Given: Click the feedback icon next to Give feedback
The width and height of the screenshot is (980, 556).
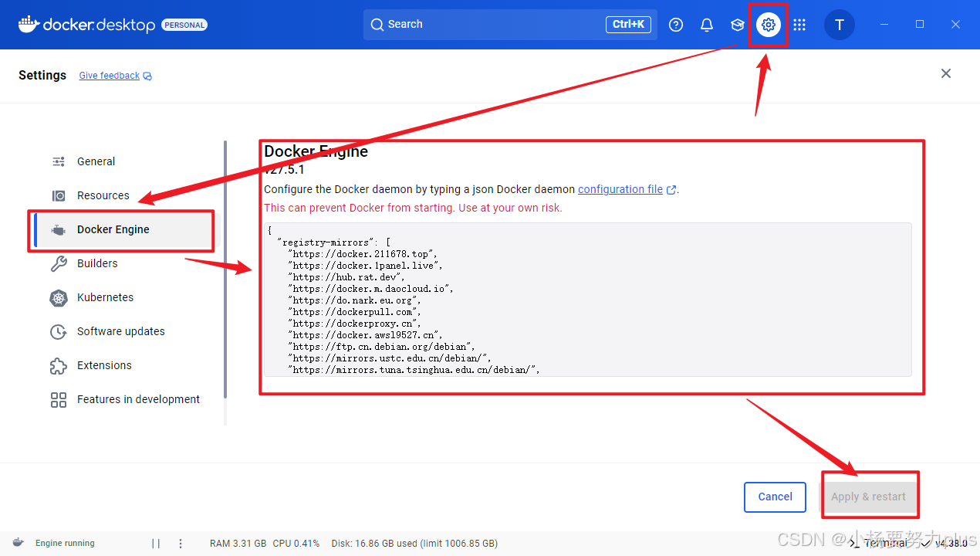Looking at the screenshot, I should [x=147, y=76].
